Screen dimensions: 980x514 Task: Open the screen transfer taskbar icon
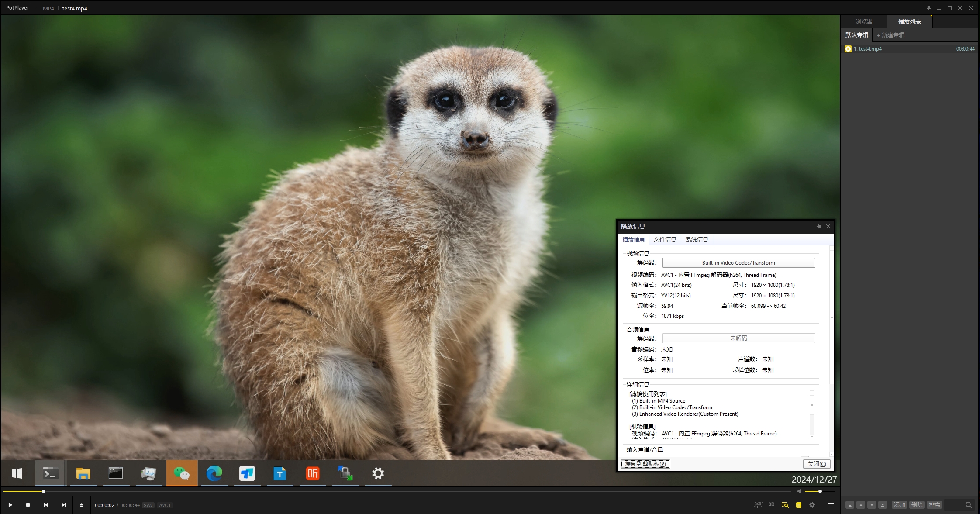(345, 473)
